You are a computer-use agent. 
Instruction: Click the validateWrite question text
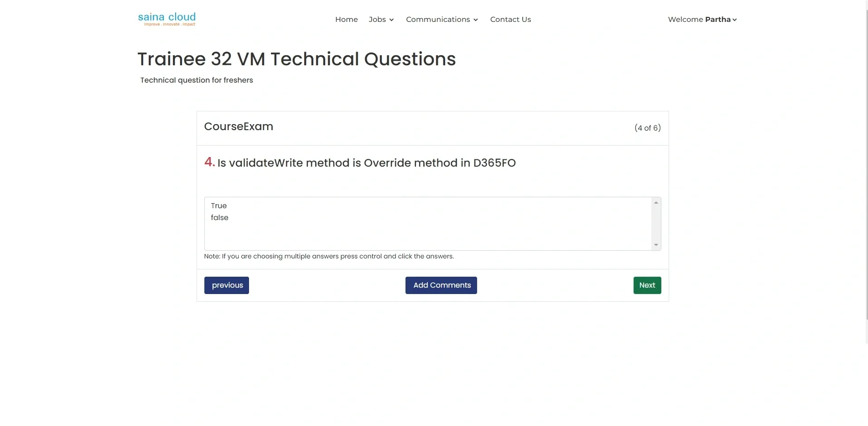(366, 163)
